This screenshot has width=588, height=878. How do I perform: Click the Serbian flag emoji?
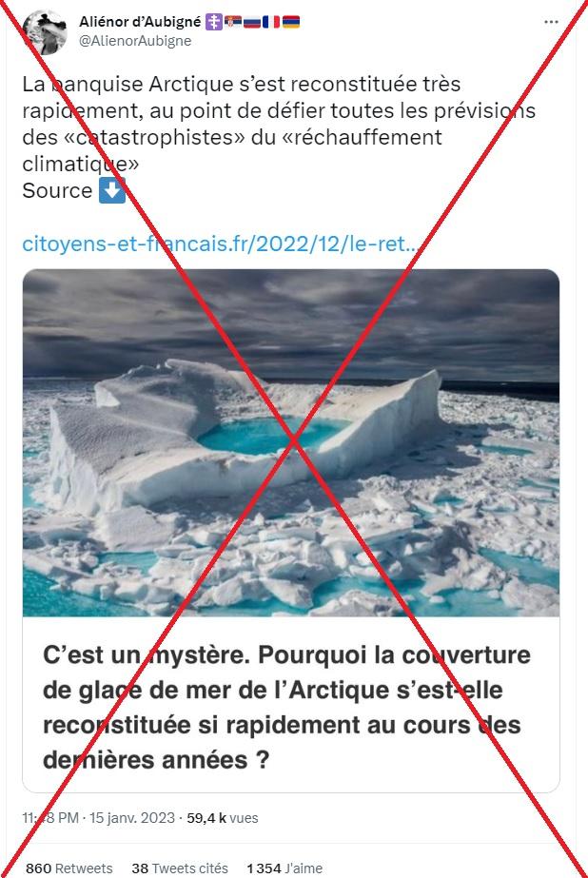pos(233,23)
